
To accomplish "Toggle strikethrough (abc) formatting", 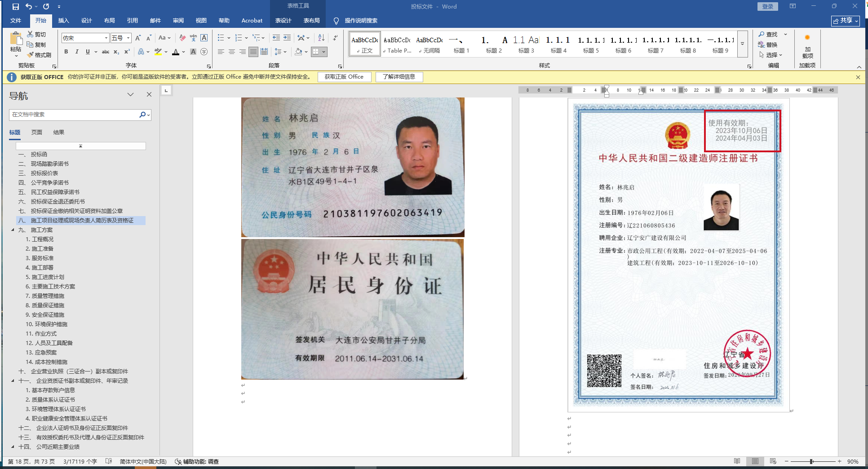I will (x=106, y=52).
